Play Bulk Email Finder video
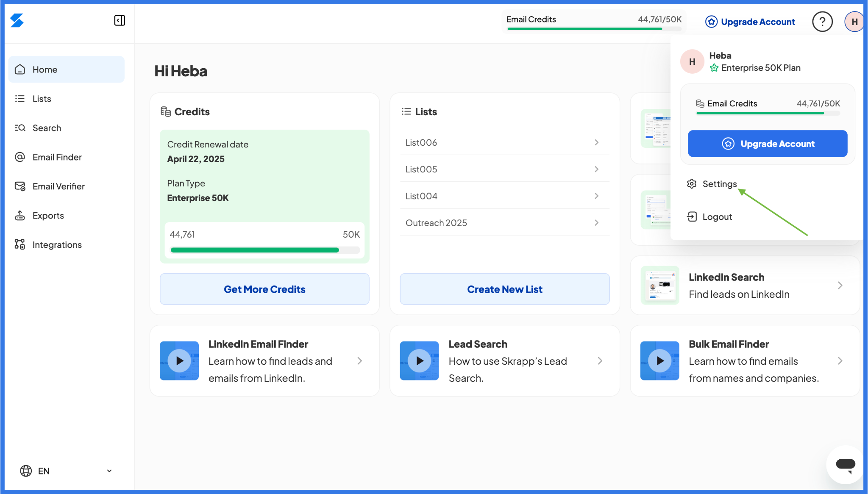Screen dimensions: 868x494 [x=660, y=361]
